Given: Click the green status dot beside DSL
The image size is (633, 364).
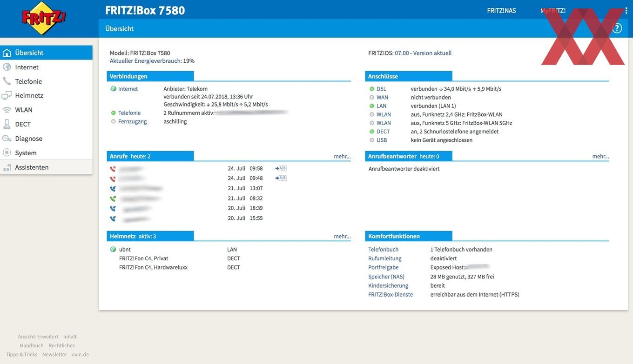Looking at the screenshot, I should [x=372, y=89].
